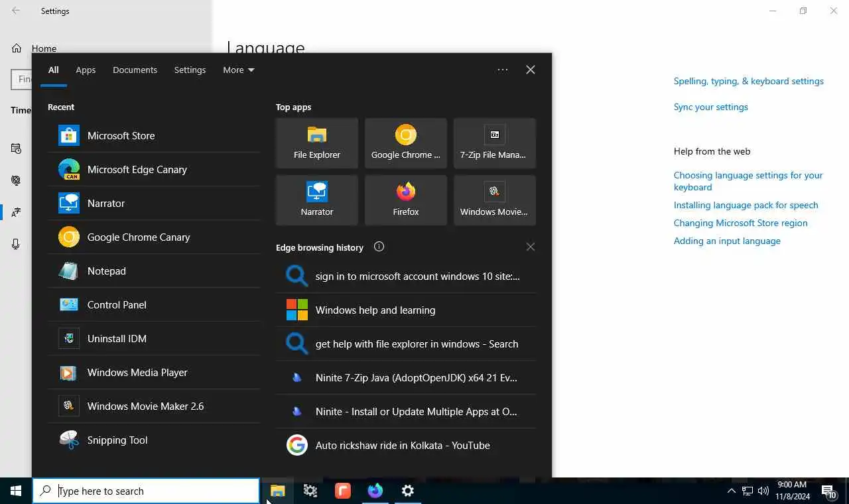
Task: Open Notepad from Recent list
Action: click(154, 271)
